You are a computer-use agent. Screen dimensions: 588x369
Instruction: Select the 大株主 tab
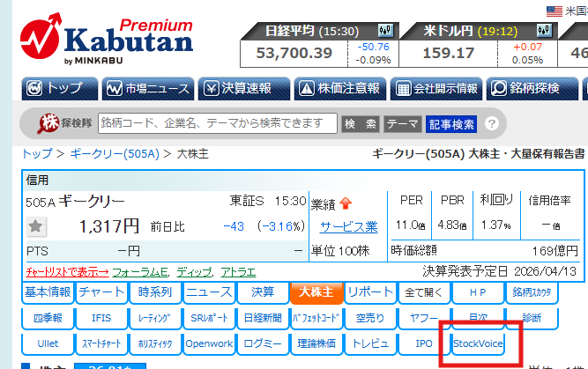[x=316, y=292]
